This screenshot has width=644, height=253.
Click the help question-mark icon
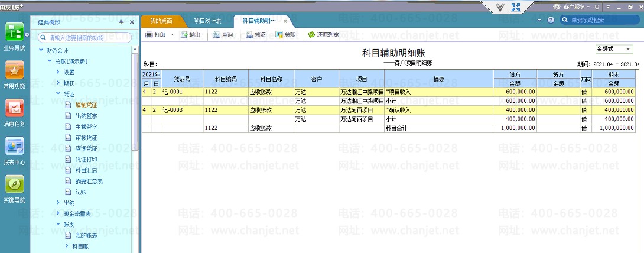coord(551,20)
